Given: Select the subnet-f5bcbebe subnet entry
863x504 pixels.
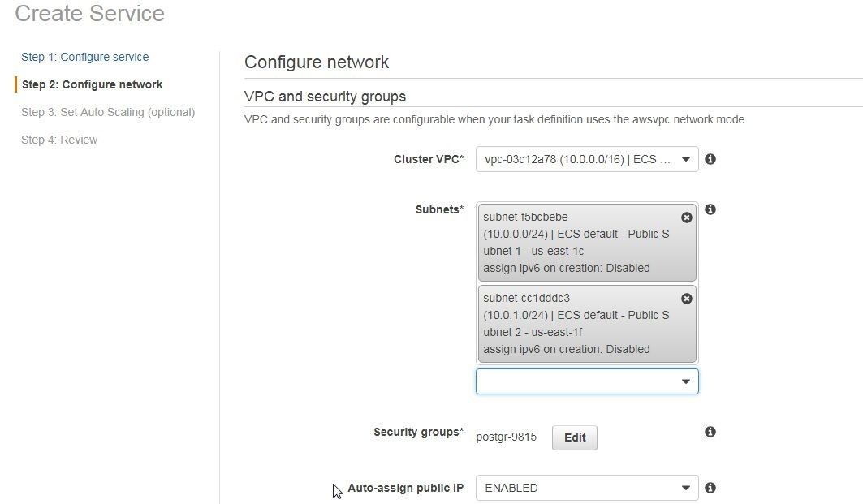Looking at the screenshot, I should coord(587,243).
